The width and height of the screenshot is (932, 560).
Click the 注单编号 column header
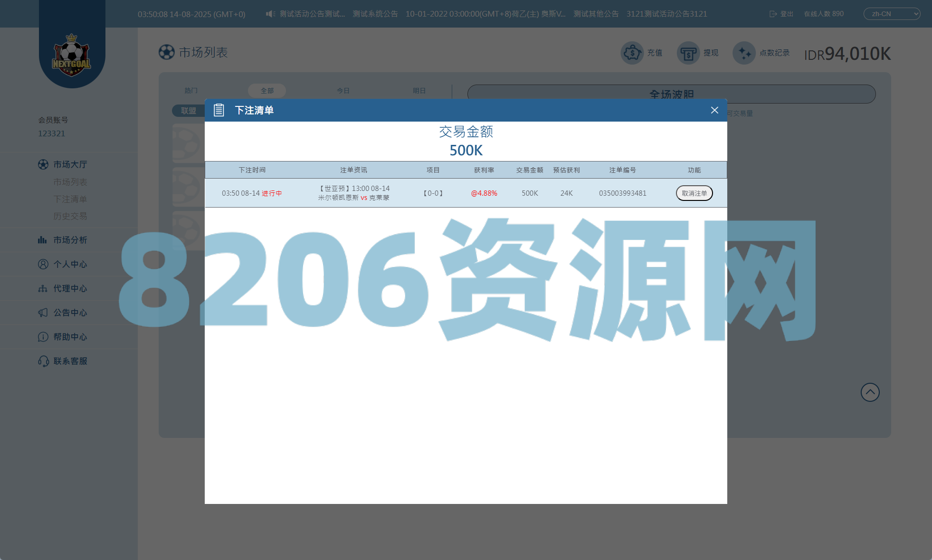[x=622, y=170]
